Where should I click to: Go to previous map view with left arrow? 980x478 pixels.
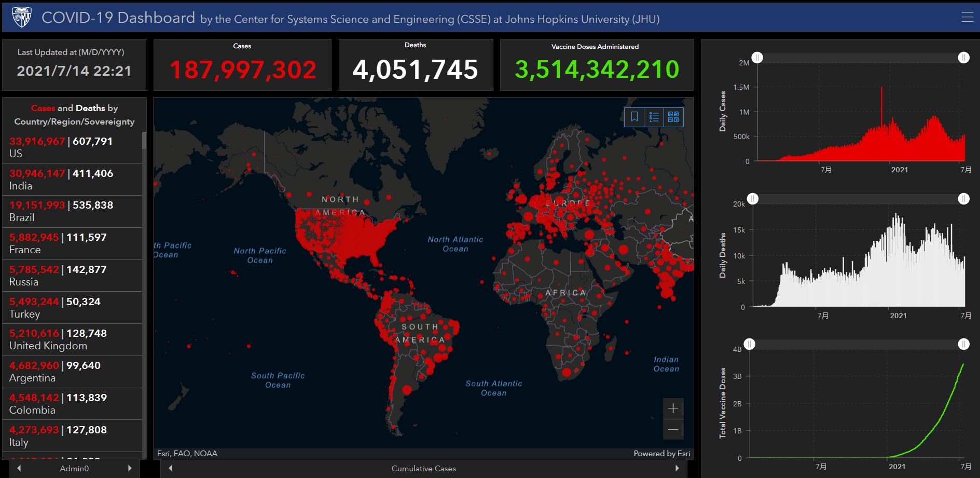point(170,468)
